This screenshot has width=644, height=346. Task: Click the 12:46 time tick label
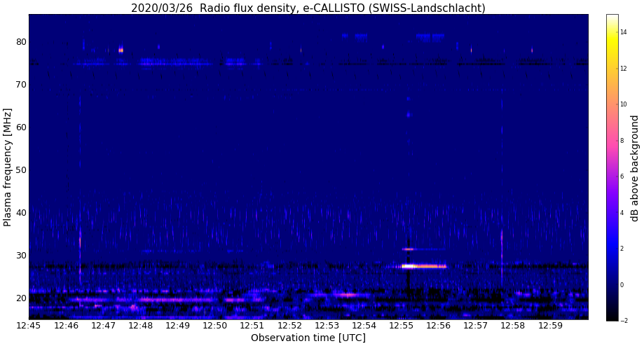pyautogui.click(x=66, y=326)
